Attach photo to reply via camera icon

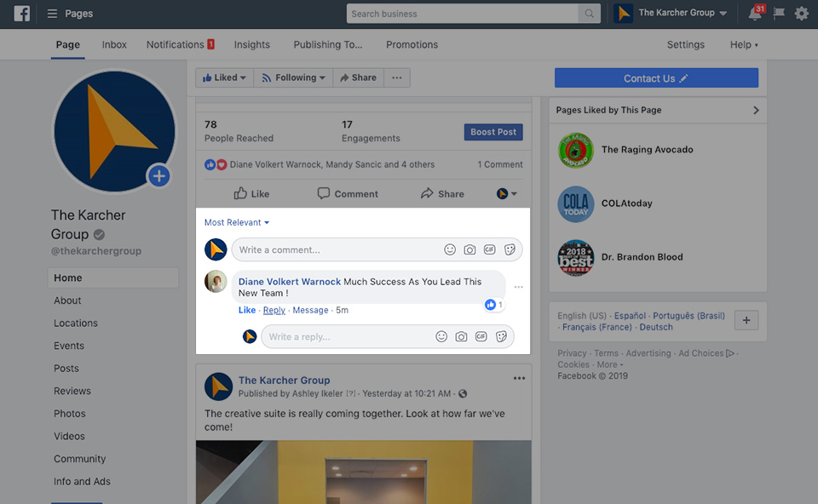click(461, 336)
